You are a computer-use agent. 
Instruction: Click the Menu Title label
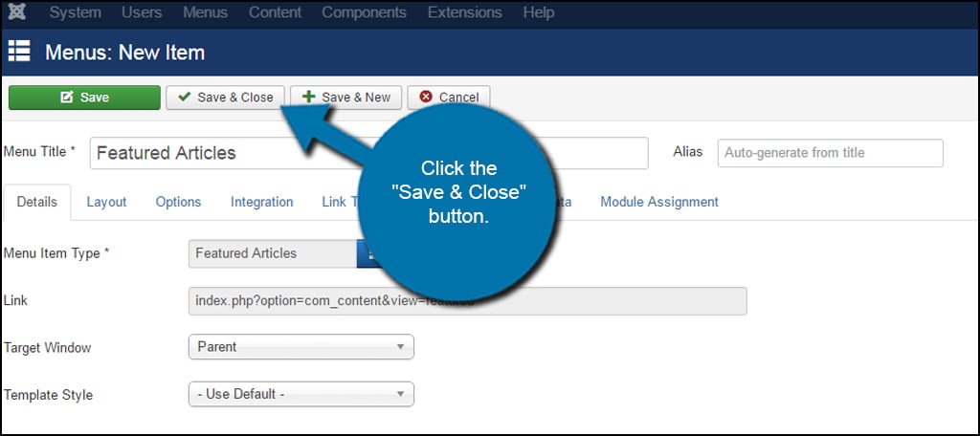click(39, 152)
